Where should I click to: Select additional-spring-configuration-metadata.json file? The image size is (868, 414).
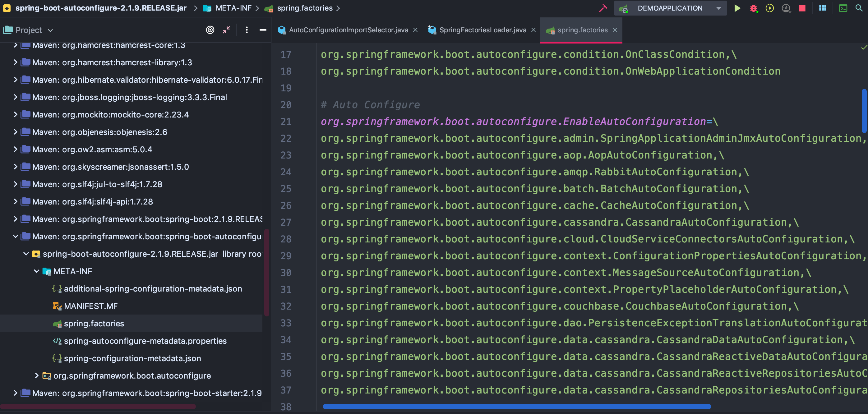click(153, 289)
